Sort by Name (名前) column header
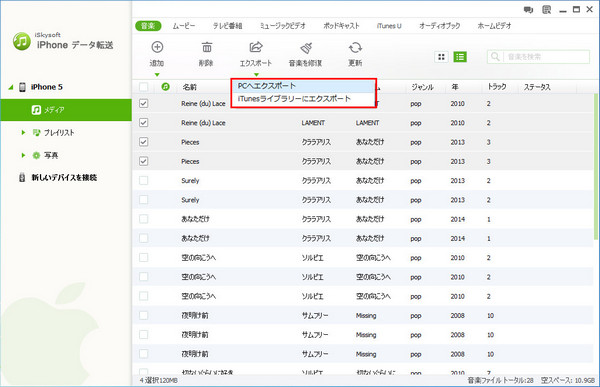 189,87
